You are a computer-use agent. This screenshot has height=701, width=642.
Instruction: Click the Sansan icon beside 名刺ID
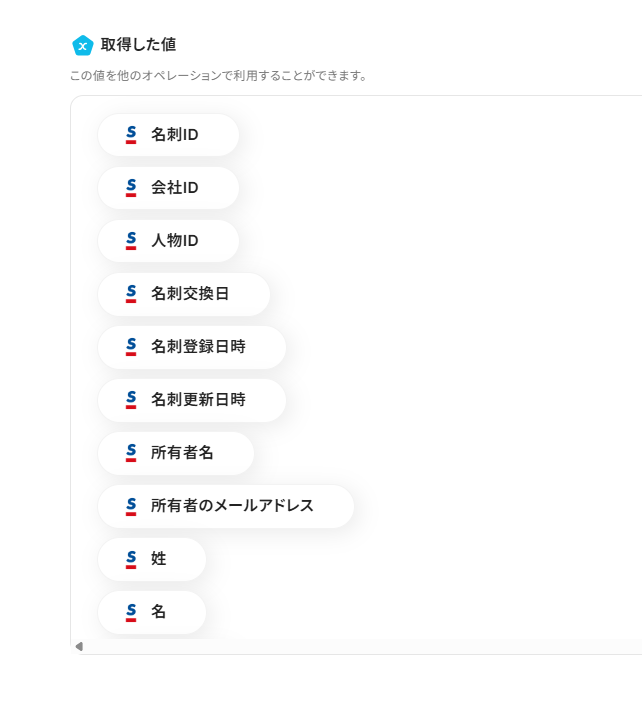131,135
